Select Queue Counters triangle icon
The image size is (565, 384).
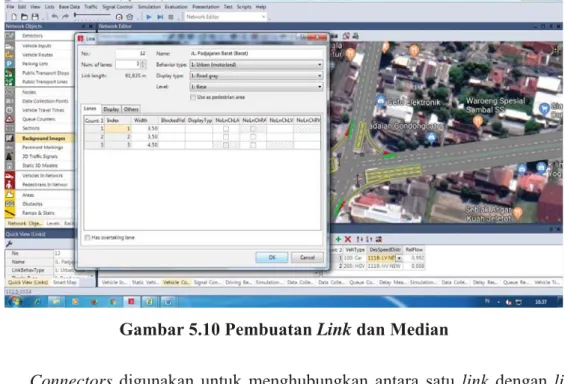tap(9, 119)
